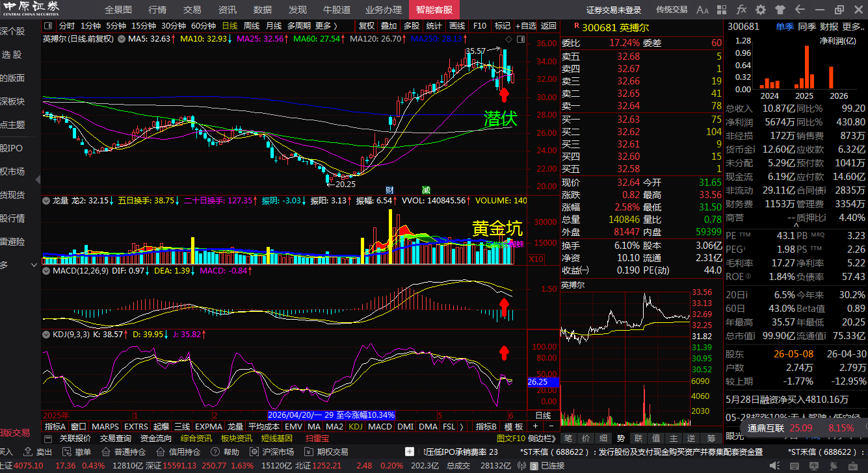Click the +自选 add favorite button

(x=526, y=26)
